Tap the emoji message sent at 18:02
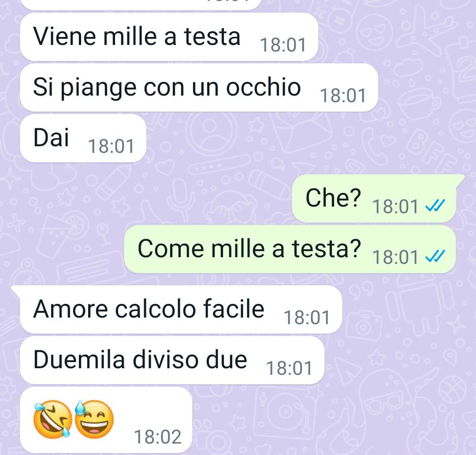This screenshot has height=455, width=476. pyautogui.click(x=106, y=420)
